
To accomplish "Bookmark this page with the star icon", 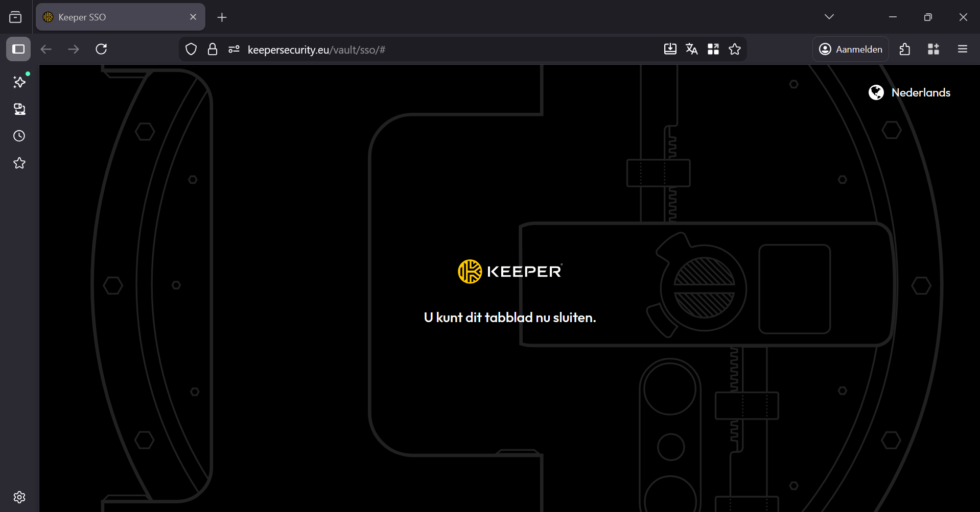I will [x=735, y=49].
